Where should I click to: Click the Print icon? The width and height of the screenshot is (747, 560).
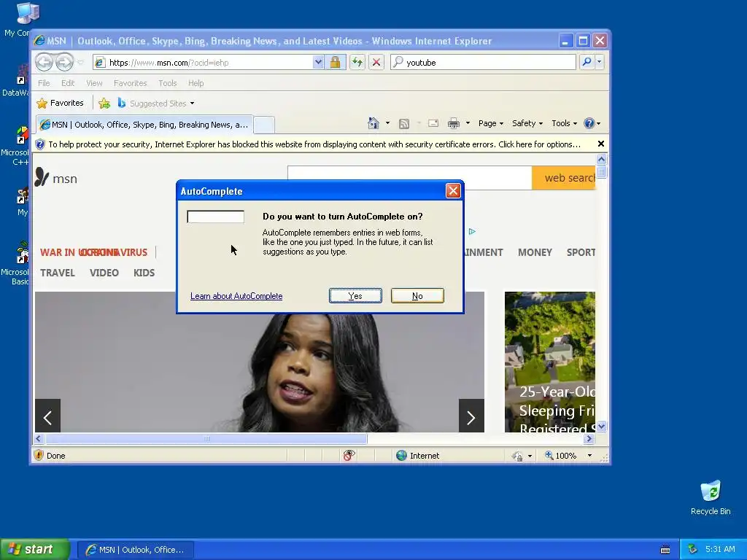tap(454, 124)
